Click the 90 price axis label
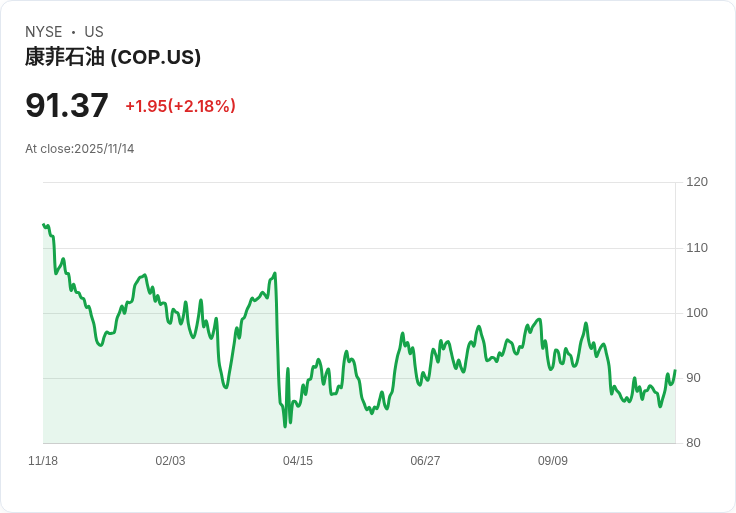 click(693, 378)
